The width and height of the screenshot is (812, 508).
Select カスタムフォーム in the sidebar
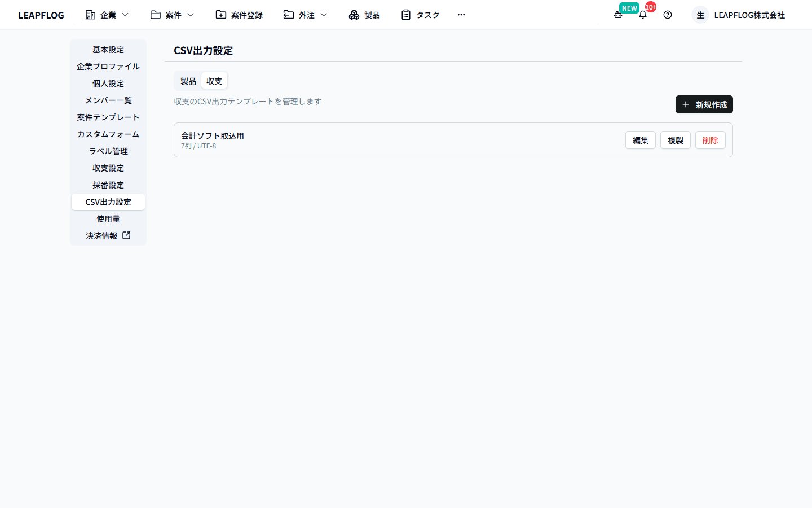pyautogui.click(x=108, y=134)
